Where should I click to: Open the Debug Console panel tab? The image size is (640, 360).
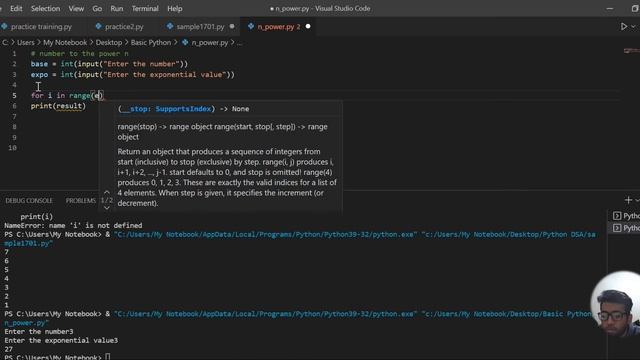[x=29, y=200]
